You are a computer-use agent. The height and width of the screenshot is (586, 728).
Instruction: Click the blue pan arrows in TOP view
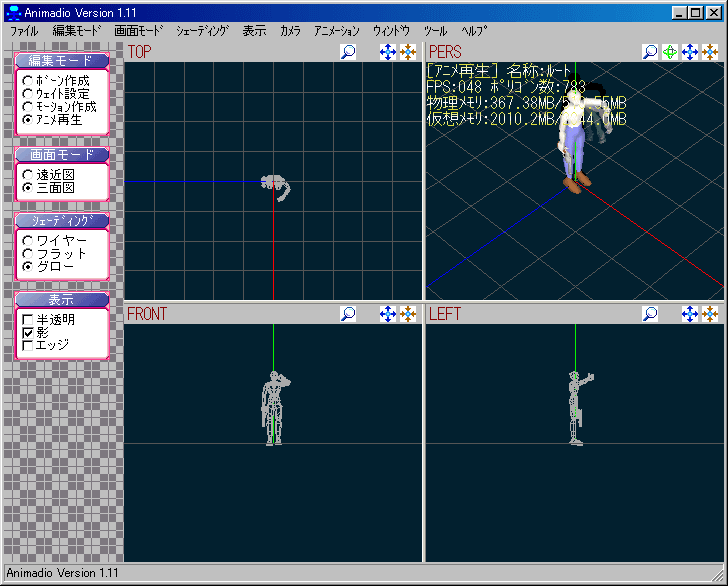(388, 52)
